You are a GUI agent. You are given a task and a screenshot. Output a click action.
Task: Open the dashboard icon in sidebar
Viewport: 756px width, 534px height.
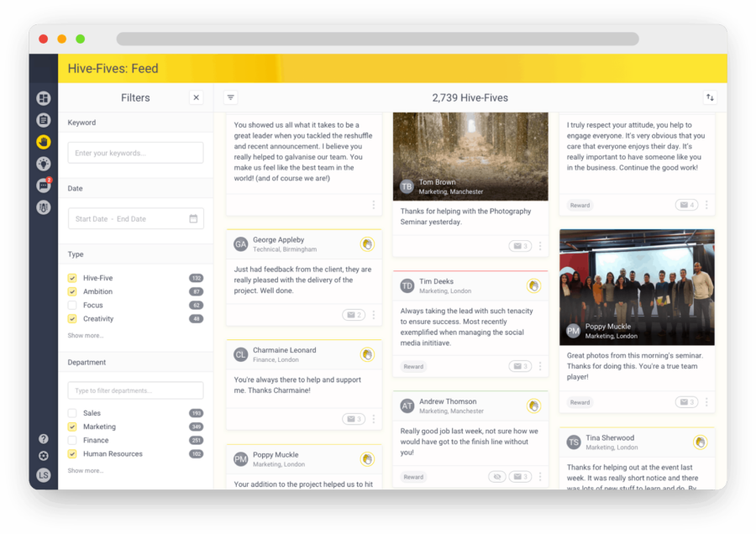click(x=44, y=98)
